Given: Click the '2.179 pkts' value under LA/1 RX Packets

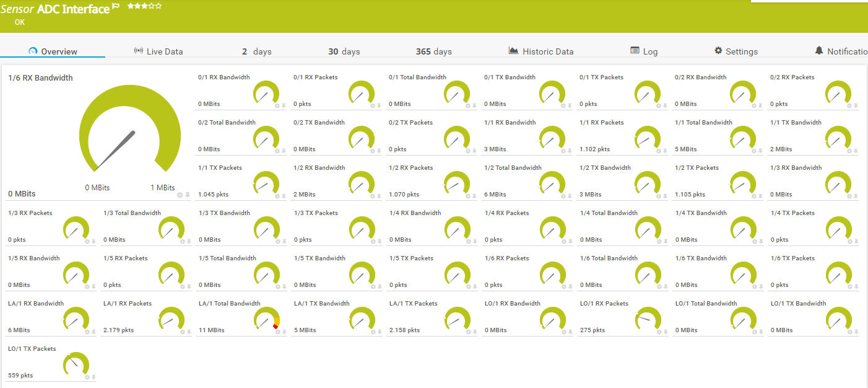Looking at the screenshot, I should click(x=119, y=330).
